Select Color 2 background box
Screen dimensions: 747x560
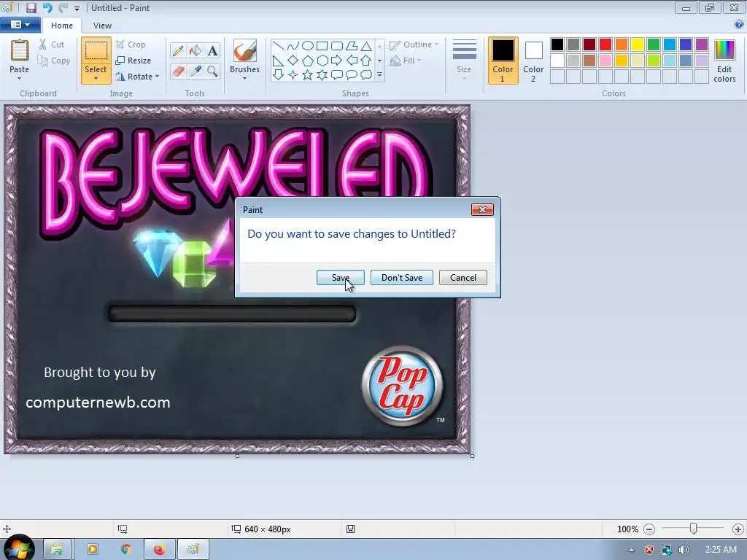coord(533,61)
